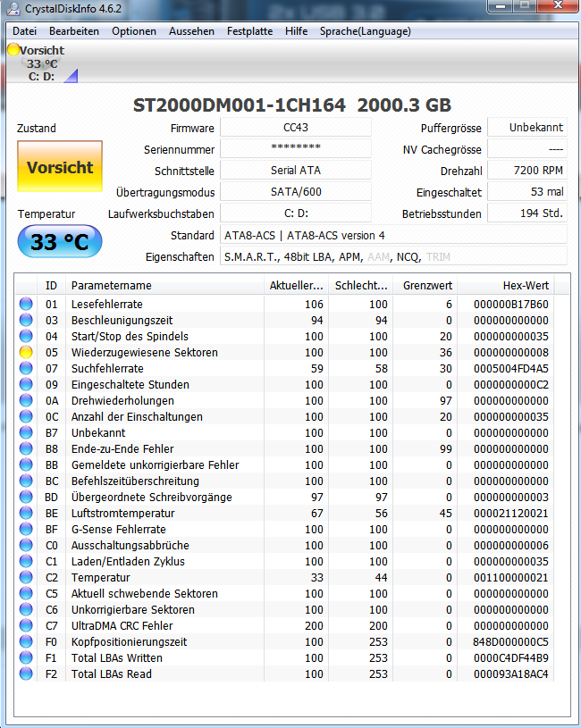Click status icon for Start/Stop des Spindels
Viewport: 581px width, 728px height.
pyautogui.click(x=26, y=336)
